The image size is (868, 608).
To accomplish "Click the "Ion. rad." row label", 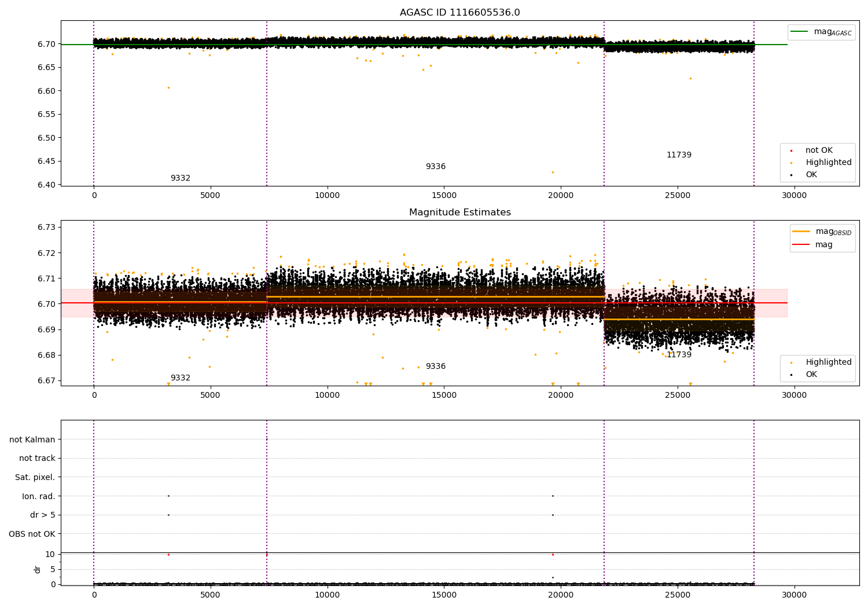I will pos(39,497).
